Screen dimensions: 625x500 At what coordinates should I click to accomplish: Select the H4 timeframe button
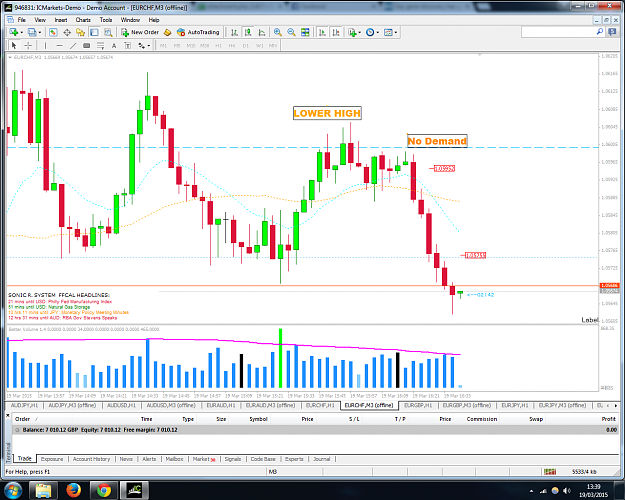point(232,46)
